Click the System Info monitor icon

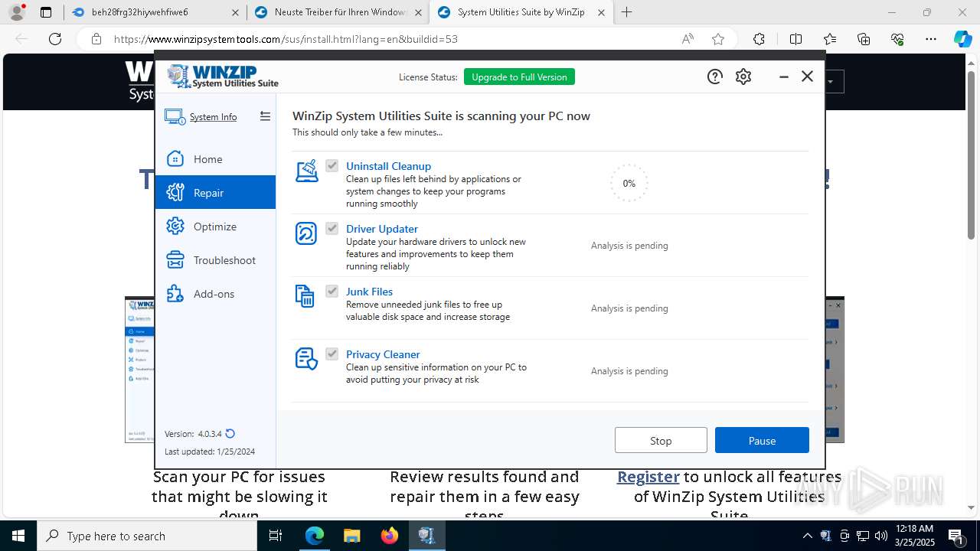pos(175,116)
